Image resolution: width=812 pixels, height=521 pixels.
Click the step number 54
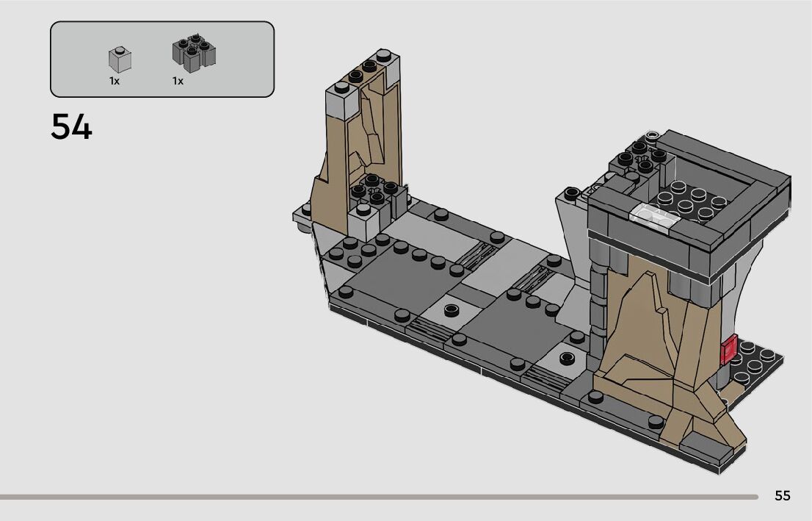72,128
